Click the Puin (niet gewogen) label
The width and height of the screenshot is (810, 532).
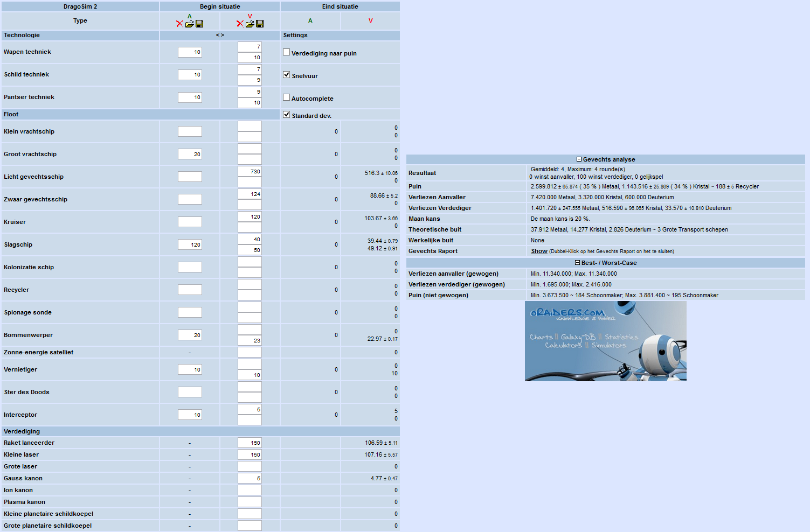[438, 295]
